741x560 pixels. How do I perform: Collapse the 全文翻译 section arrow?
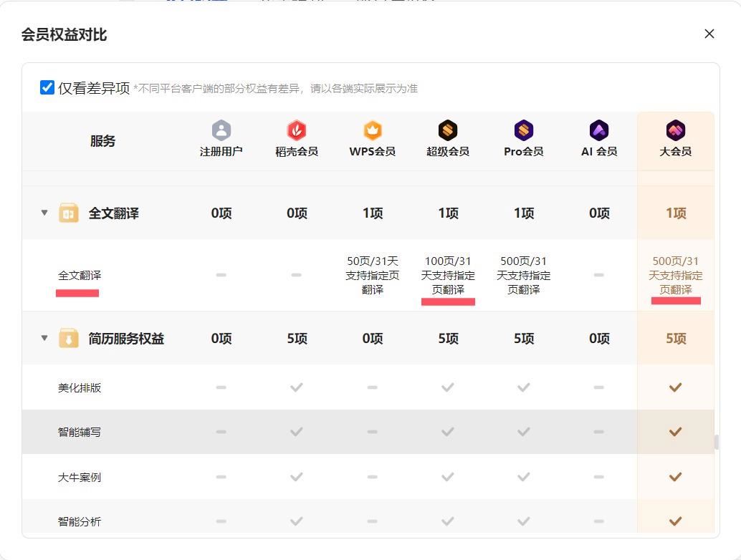(x=44, y=213)
